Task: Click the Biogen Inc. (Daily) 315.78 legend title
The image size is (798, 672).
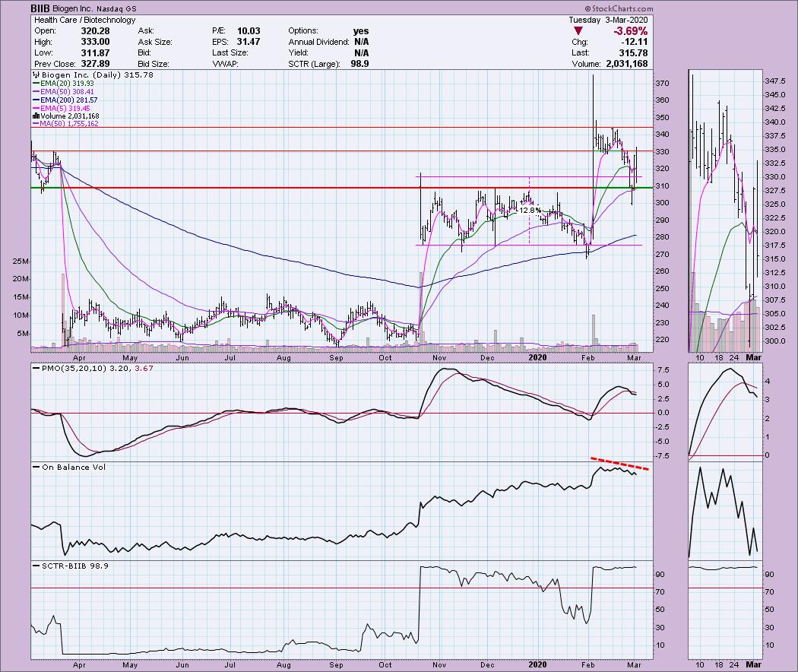Action: [97, 74]
